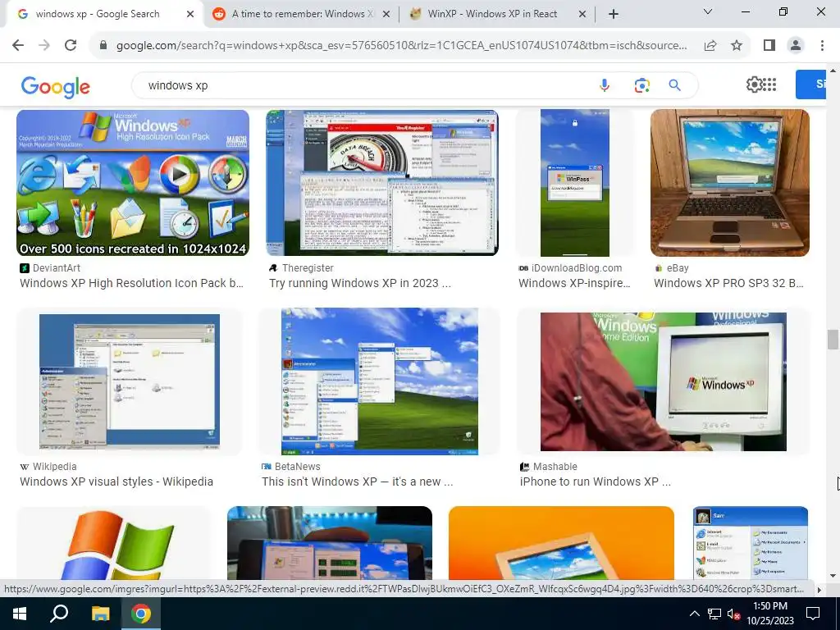Click the Mashable source label

(x=555, y=467)
